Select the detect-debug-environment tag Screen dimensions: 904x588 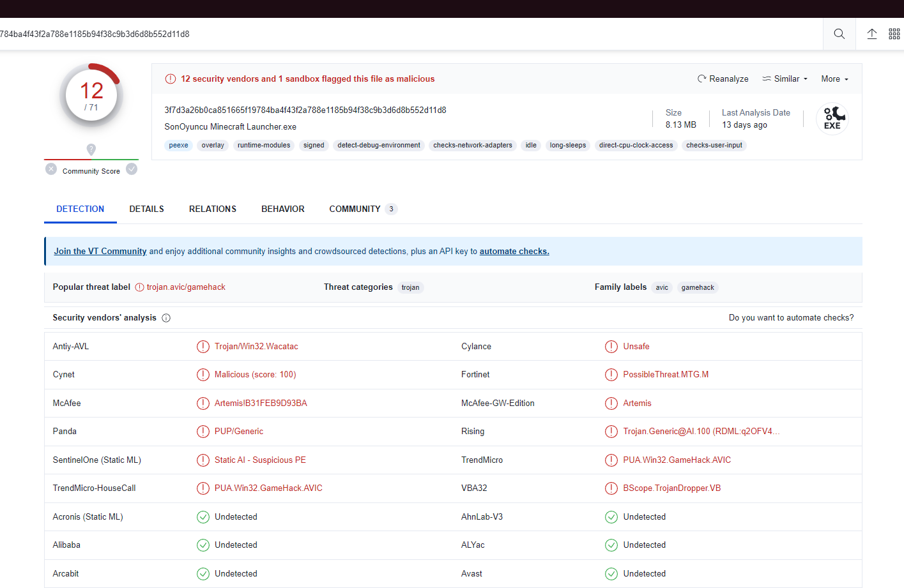(x=379, y=146)
